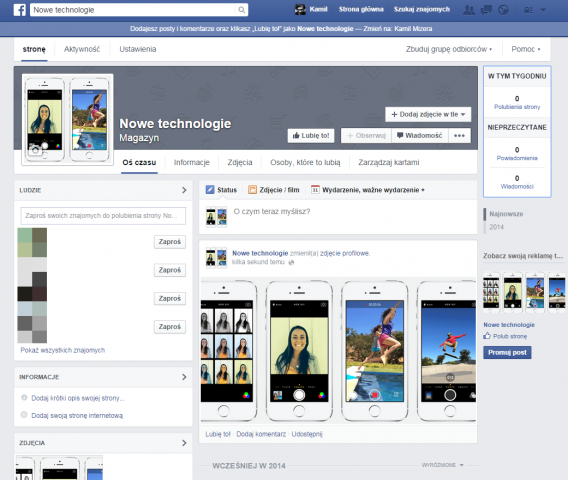Image resolution: width=568 pixels, height=480 pixels.
Task: Click Udostępnij link under post
Action: (x=307, y=434)
